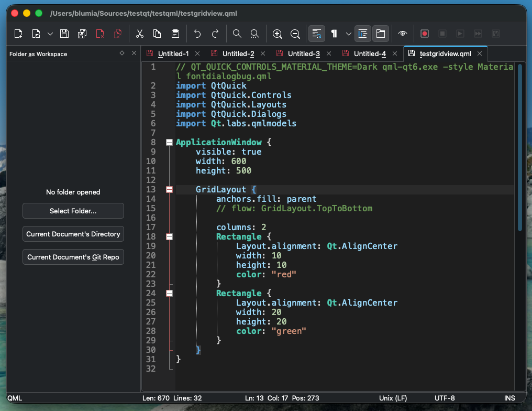The width and height of the screenshot is (532, 411).
Task: Collapse the second Rectangle fold on line 24
Action: 169,294
